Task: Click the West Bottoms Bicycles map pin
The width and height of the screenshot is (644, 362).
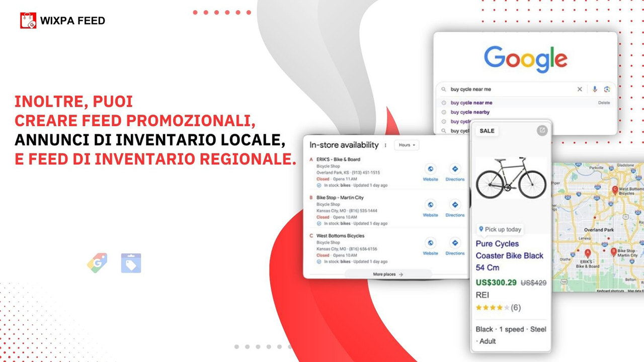Action: pos(614,190)
